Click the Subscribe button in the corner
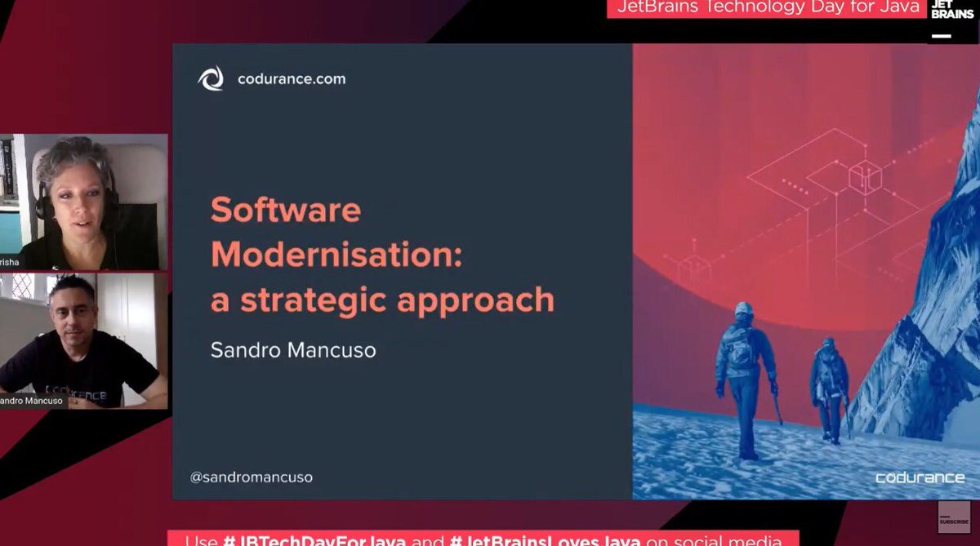This screenshot has width=980, height=546. 954,517
